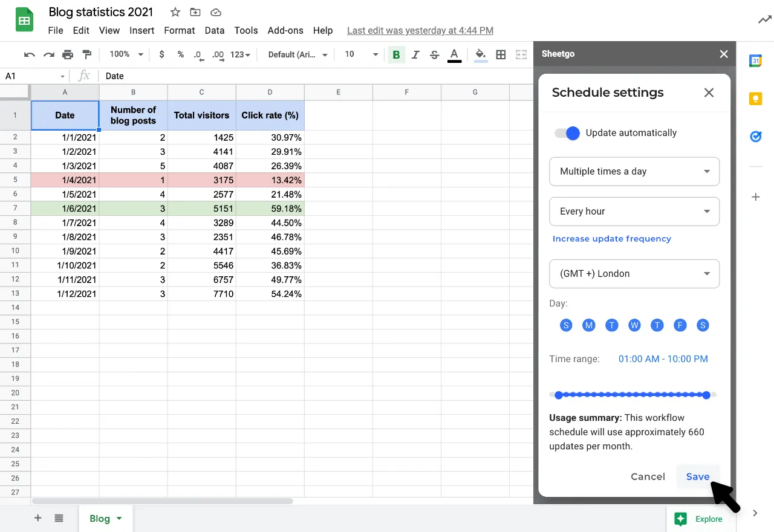Toggle Friday in the Day selector
774x532 pixels.
pyautogui.click(x=680, y=325)
